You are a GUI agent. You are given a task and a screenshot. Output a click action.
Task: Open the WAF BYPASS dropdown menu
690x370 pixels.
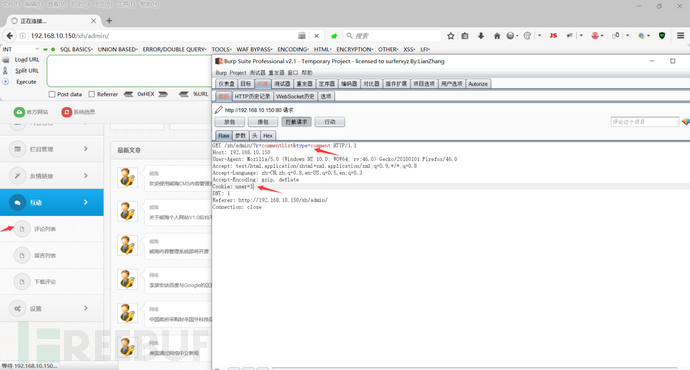tap(254, 49)
